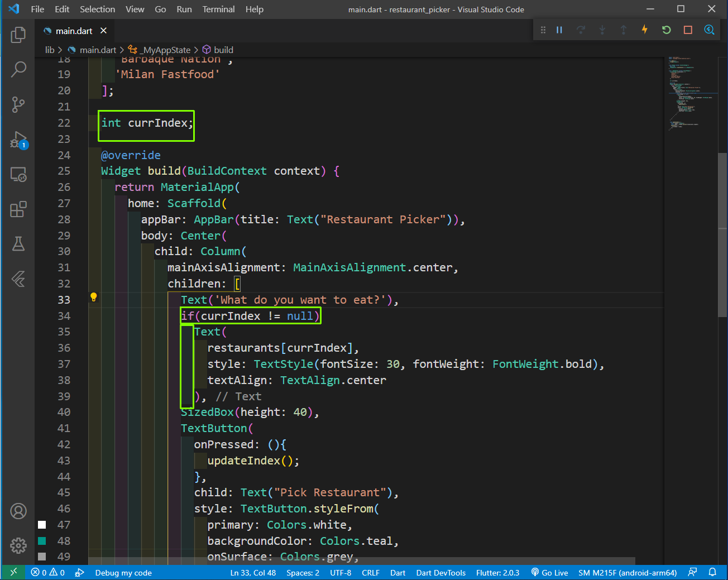Click Step Over in debug toolbar
The width and height of the screenshot is (728, 580).
point(581,30)
